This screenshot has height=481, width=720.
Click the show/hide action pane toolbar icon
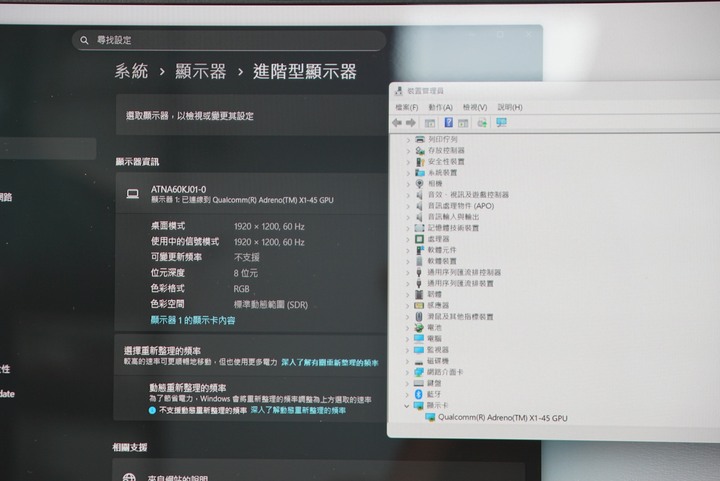click(x=463, y=123)
